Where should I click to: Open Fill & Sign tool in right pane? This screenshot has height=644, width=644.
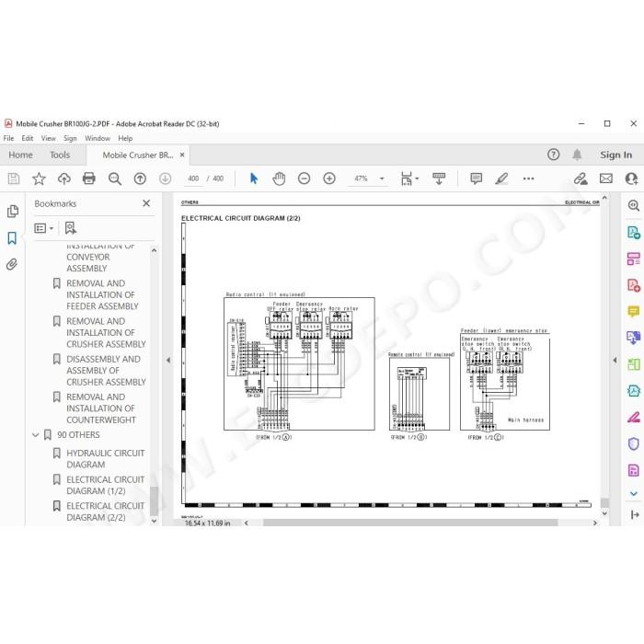click(634, 418)
